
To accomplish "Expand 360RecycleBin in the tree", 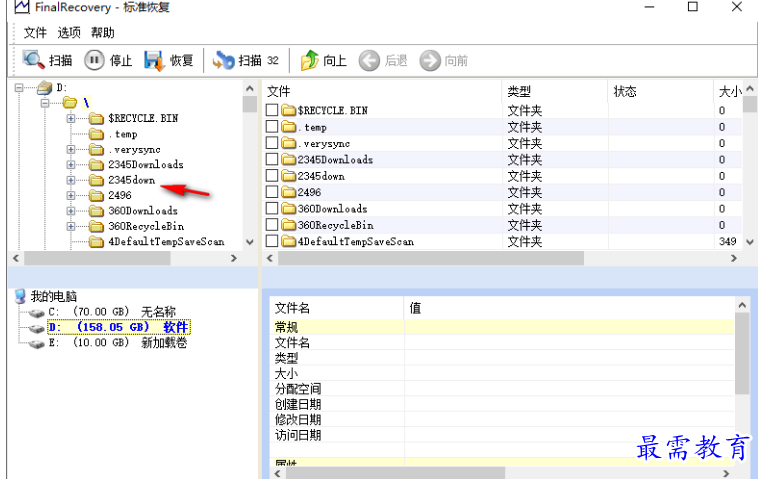I will coord(71,227).
